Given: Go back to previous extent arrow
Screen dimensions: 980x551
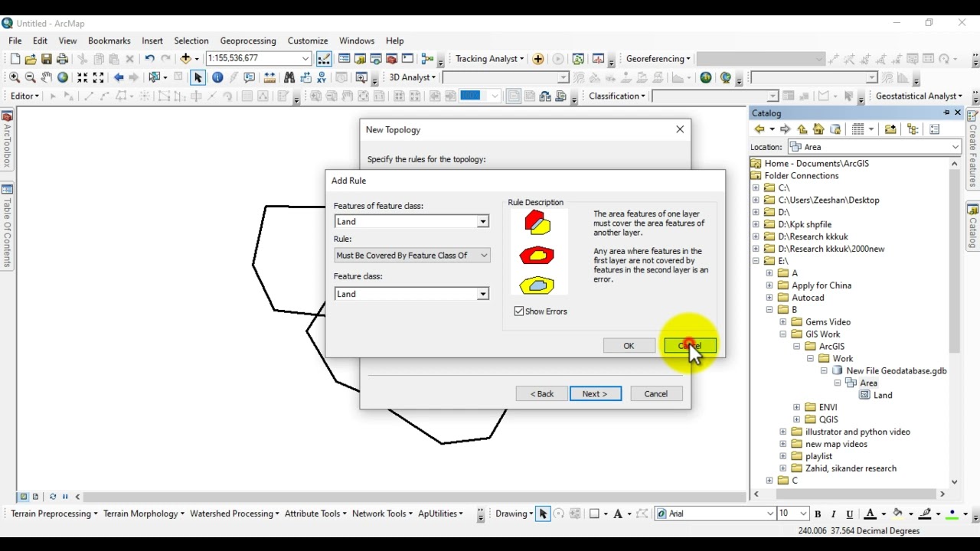Looking at the screenshot, I should pyautogui.click(x=119, y=77).
